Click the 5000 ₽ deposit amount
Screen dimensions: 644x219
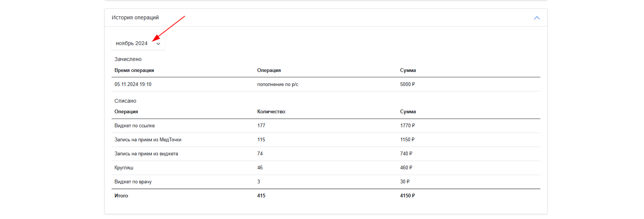tap(407, 84)
